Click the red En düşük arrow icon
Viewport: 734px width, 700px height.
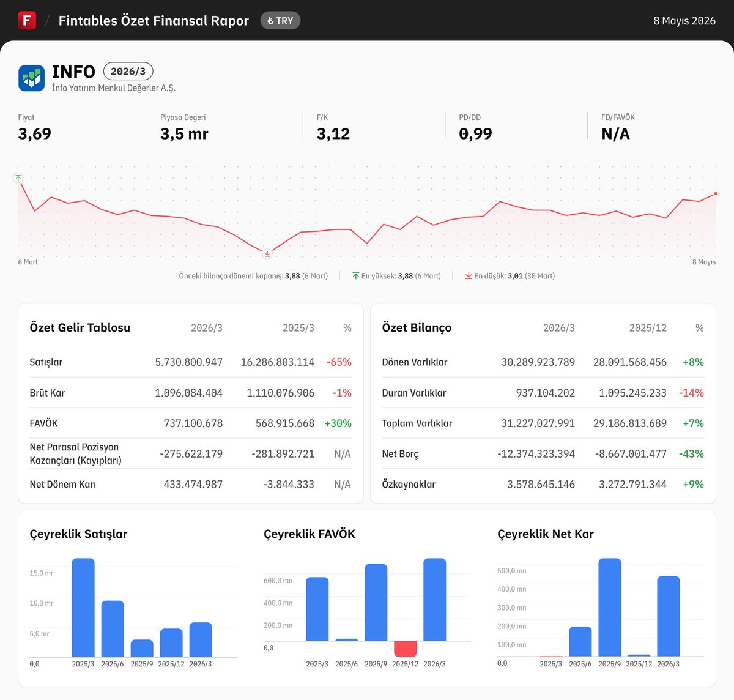pos(469,276)
